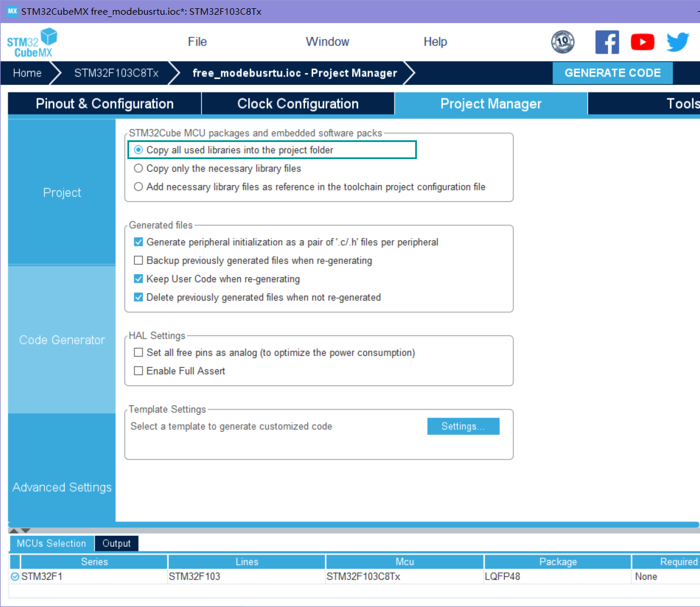Select Add necessary library files as reference
Image resolution: width=700 pixels, height=607 pixels.
(x=139, y=186)
